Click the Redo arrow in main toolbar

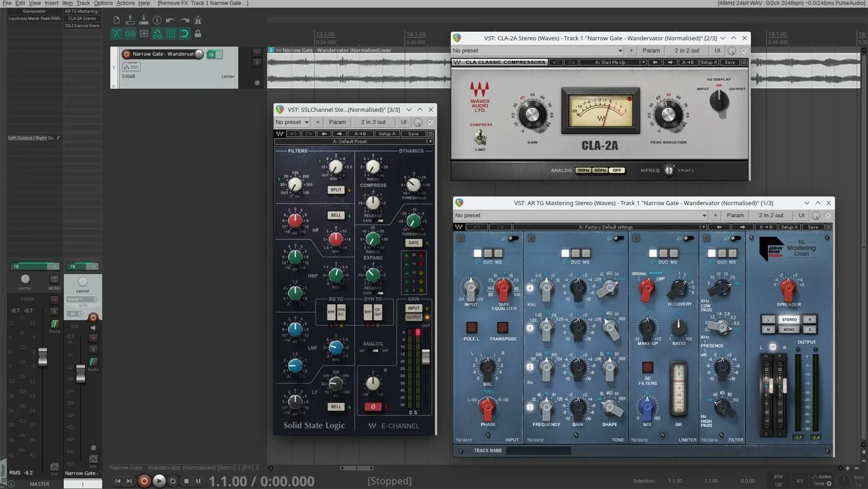tap(185, 20)
